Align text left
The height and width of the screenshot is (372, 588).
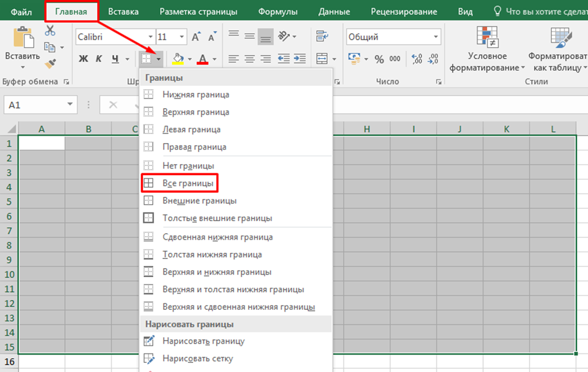pyautogui.click(x=234, y=59)
